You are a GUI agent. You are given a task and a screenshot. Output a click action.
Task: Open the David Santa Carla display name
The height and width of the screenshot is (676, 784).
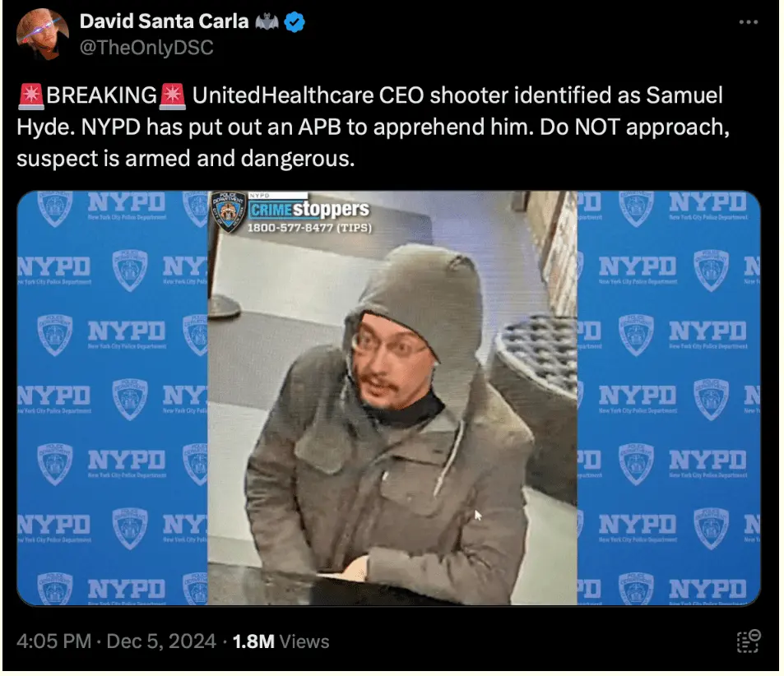click(164, 21)
